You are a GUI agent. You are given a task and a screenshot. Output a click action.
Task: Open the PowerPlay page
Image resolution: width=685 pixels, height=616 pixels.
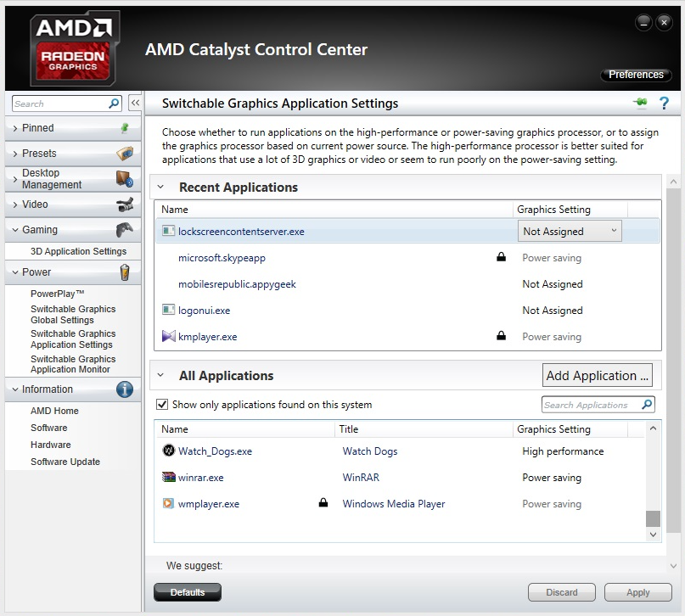57,294
